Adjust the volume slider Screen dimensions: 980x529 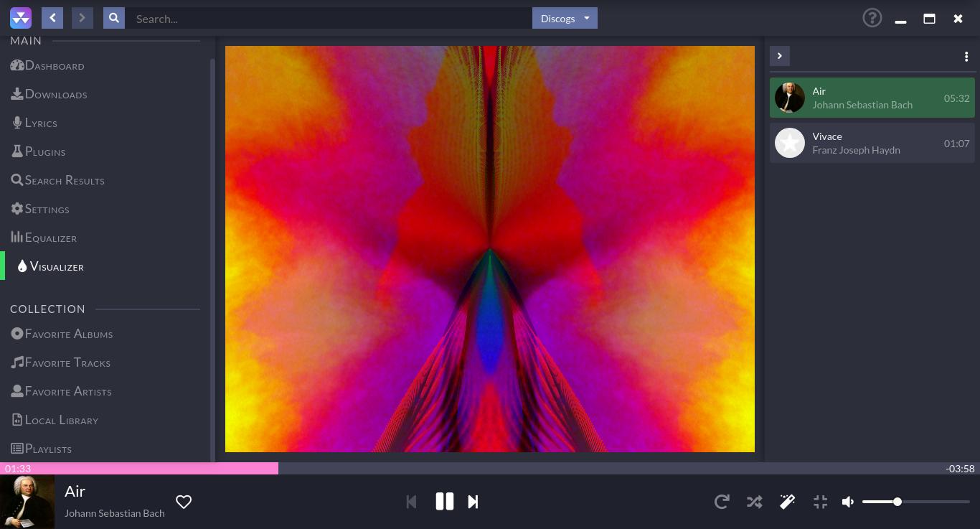tap(916, 502)
